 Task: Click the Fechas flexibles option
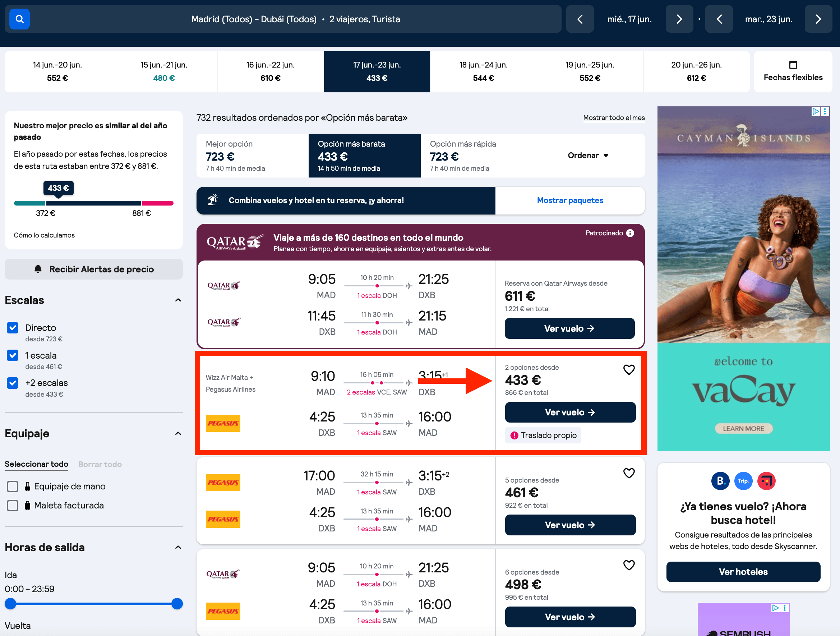coord(793,72)
